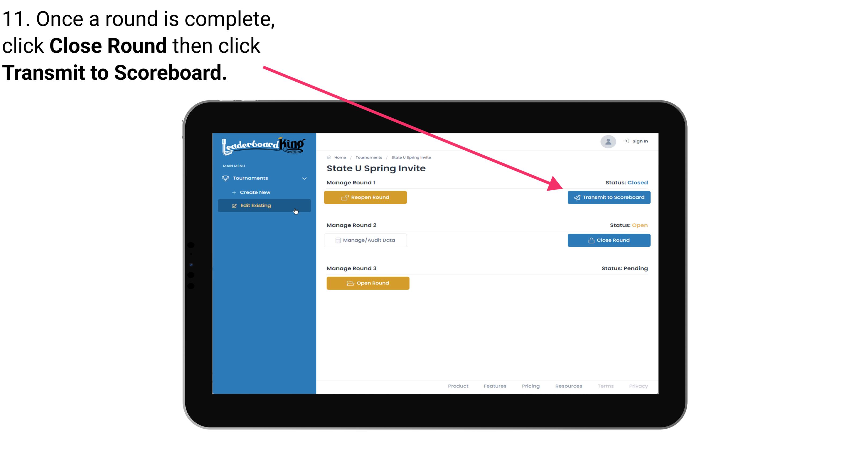Screen dimensions: 868x467
Task: Click the Resources footer link
Action: (569, 386)
